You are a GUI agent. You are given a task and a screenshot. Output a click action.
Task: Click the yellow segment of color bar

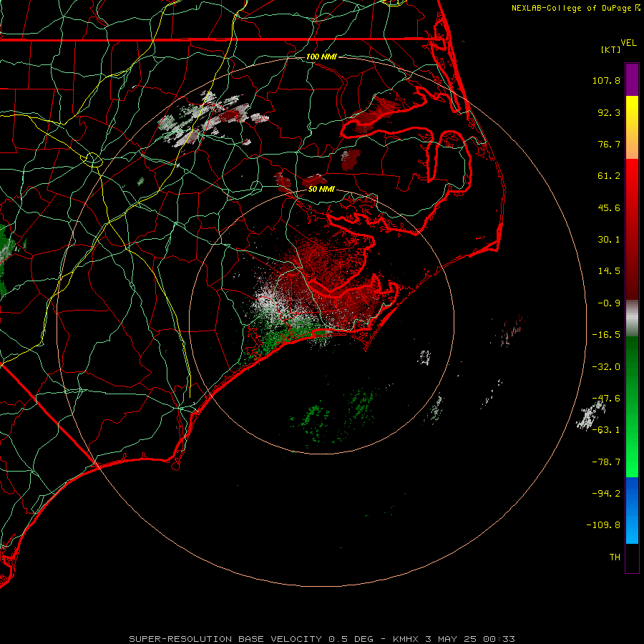(x=632, y=127)
